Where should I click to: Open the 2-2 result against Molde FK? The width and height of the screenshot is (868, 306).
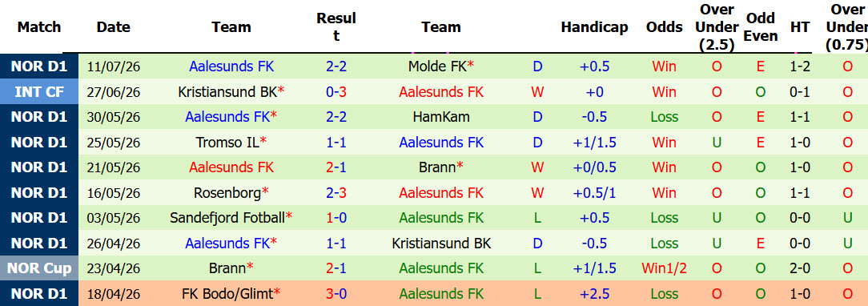point(336,66)
